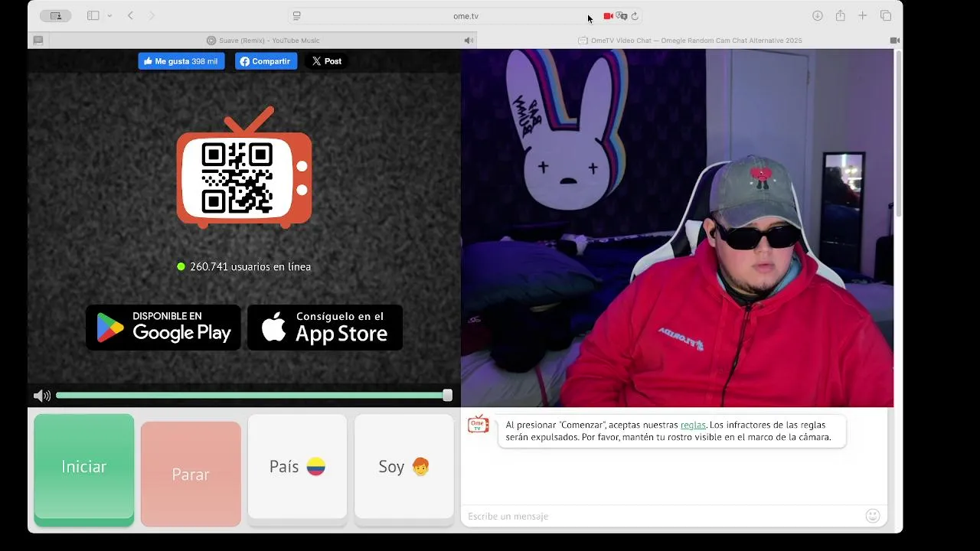The height and width of the screenshot is (551, 980).
Task: Open the Safari share icon
Action: coord(840,15)
